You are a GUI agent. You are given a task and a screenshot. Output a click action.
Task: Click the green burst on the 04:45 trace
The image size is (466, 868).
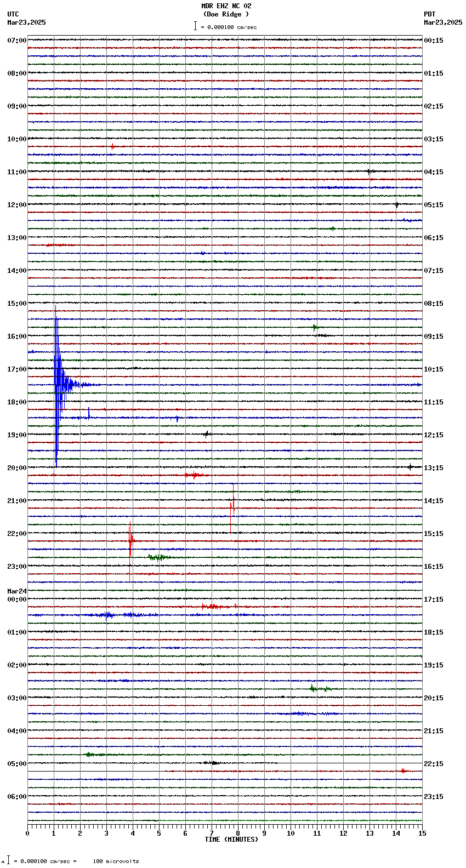click(94, 755)
